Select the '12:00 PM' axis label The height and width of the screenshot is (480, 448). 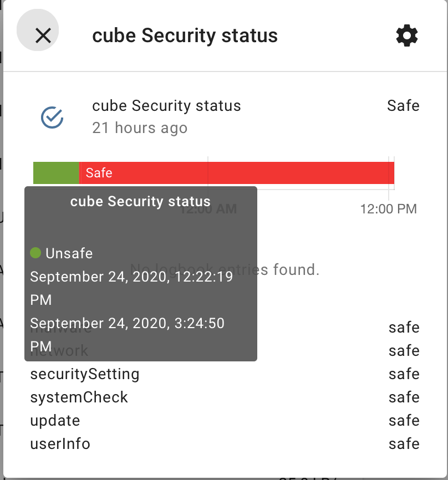click(389, 209)
